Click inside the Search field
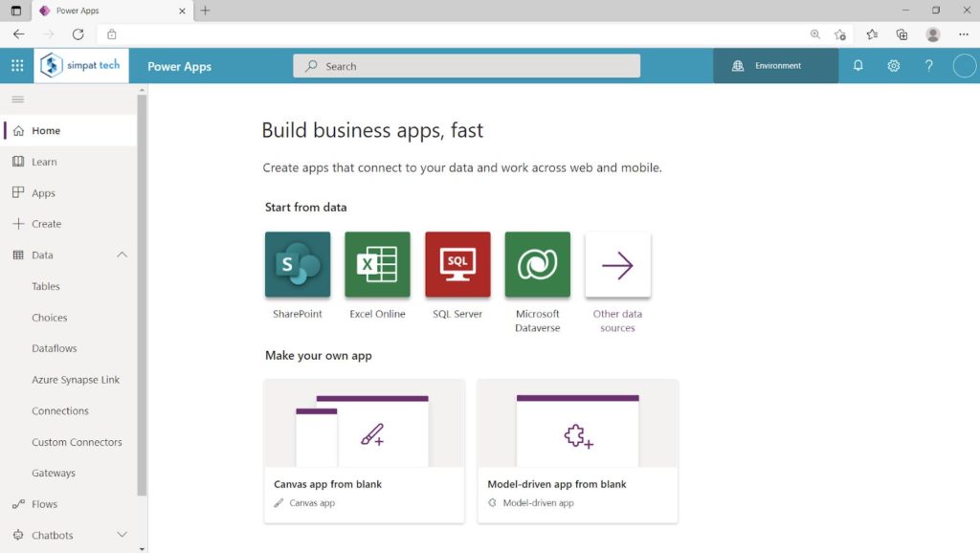This screenshot has height=553, width=980. click(x=466, y=65)
